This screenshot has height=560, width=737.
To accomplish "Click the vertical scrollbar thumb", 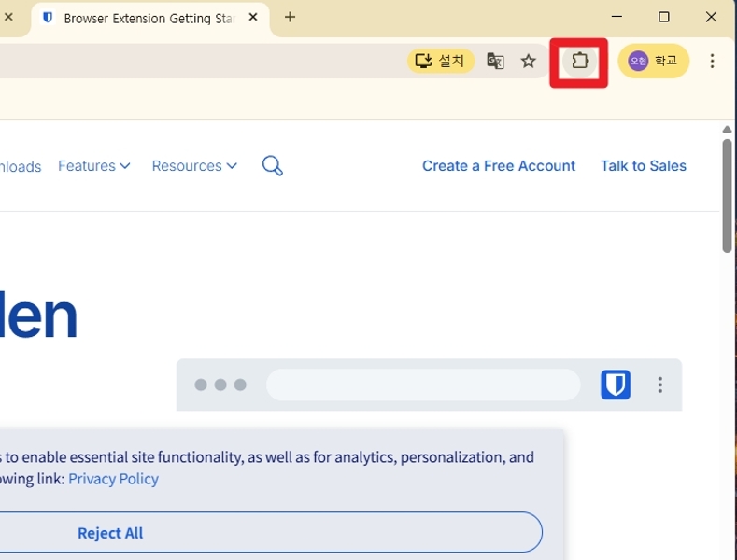I will (728, 196).
